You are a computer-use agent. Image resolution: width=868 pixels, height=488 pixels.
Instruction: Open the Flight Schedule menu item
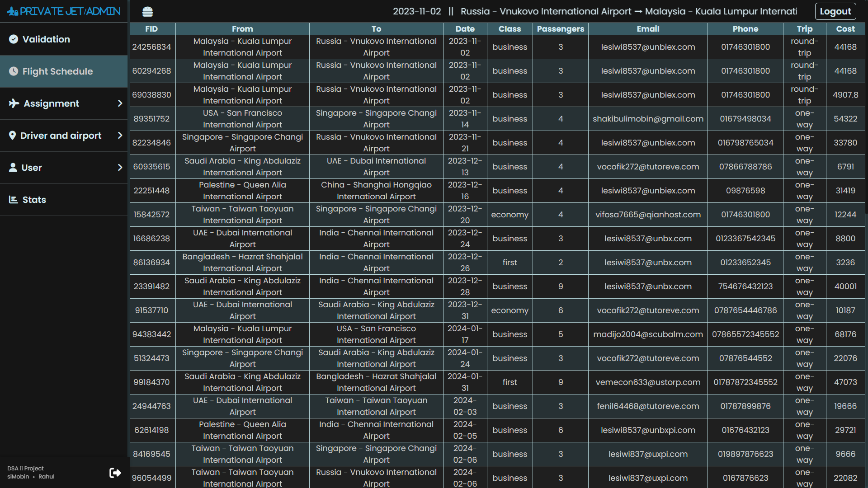(x=64, y=71)
